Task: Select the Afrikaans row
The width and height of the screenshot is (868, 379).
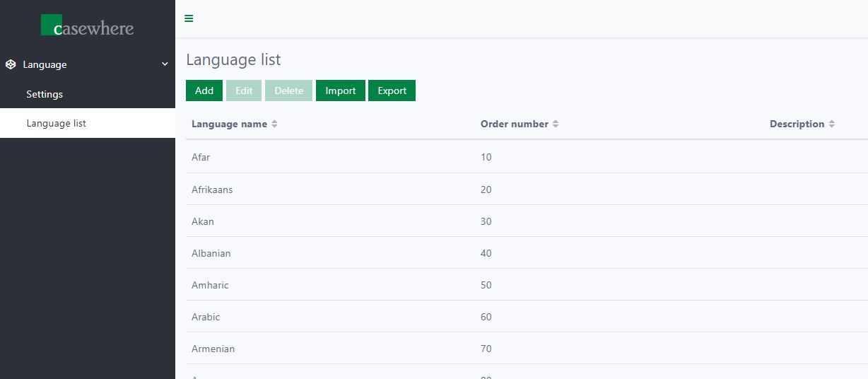Action: (212, 189)
